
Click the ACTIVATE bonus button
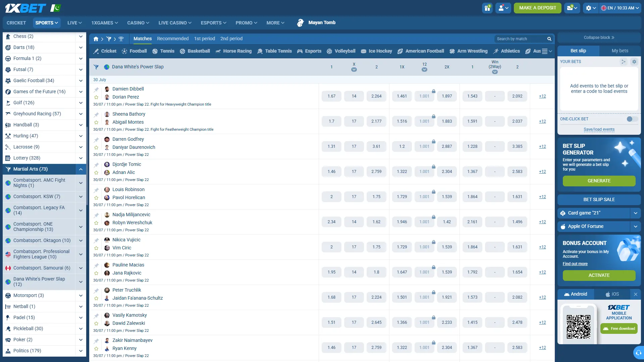pyautogui.click(x=599, y=275)
